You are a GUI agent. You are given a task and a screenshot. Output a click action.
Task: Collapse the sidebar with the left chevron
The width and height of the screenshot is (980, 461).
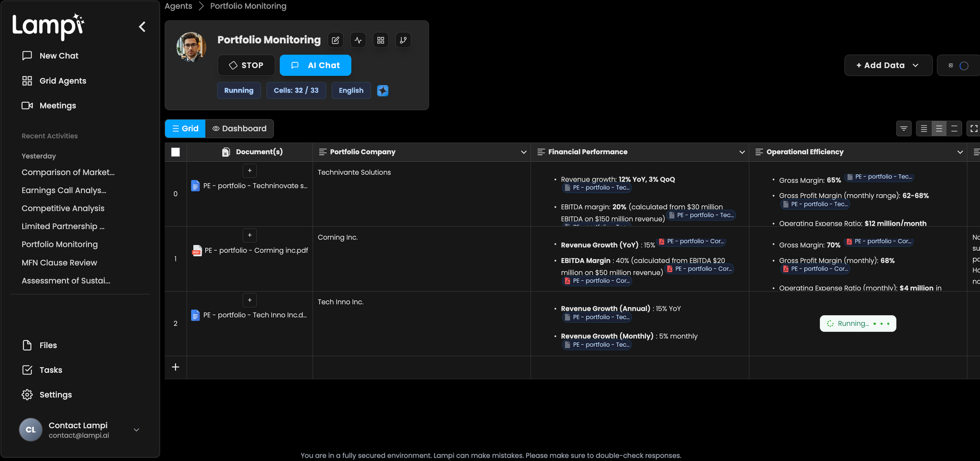coord(142,26)
